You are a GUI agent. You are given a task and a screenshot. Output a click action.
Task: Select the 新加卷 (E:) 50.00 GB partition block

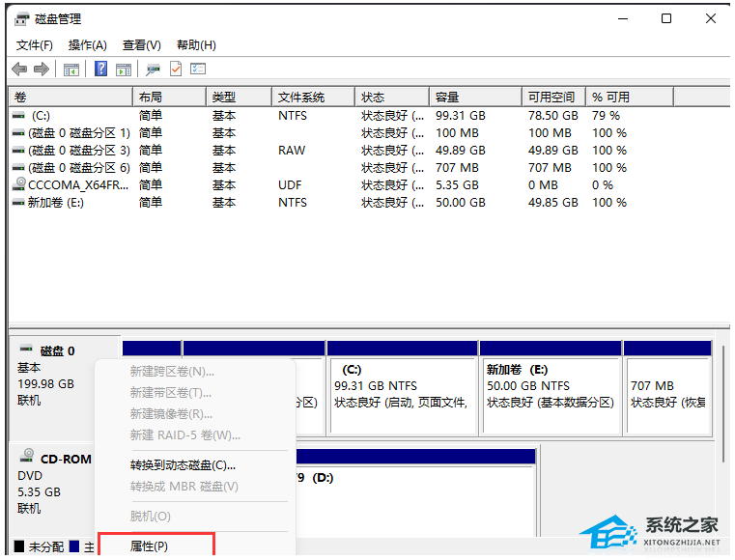(x=551, y=388)
